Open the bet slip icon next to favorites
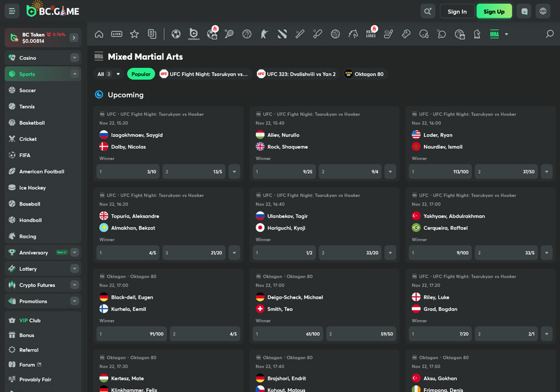Screen dimensions: 560x392 (x=152, y=34)
